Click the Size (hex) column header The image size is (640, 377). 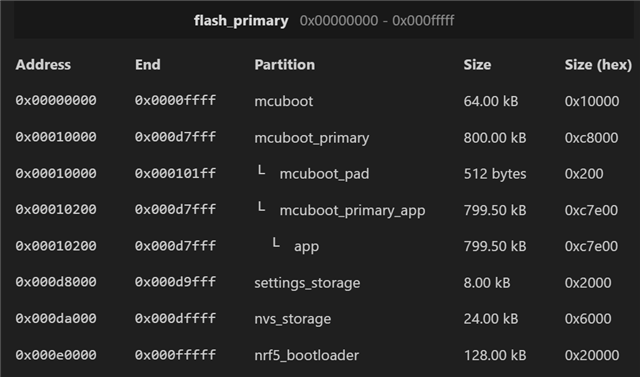tap(598, 65)
